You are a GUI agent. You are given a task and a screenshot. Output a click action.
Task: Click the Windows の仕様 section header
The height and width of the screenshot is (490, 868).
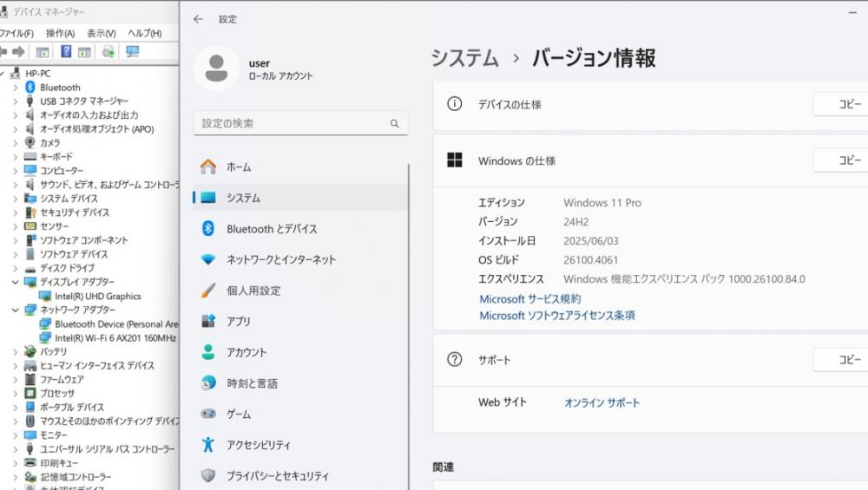click(650, 161)
